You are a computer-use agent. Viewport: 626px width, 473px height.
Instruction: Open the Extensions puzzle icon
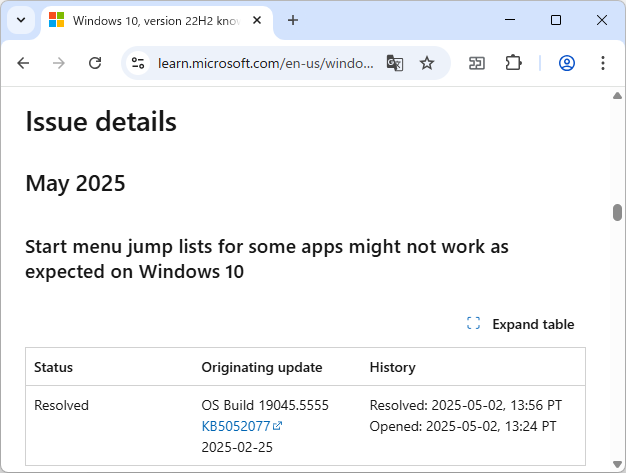(x=513, y=63)
